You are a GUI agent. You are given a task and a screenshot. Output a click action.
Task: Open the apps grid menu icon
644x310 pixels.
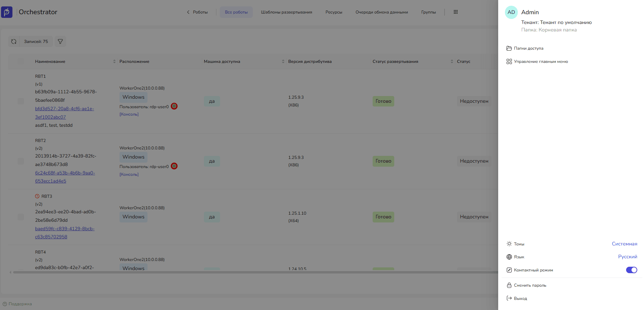[x=455, y=12]
